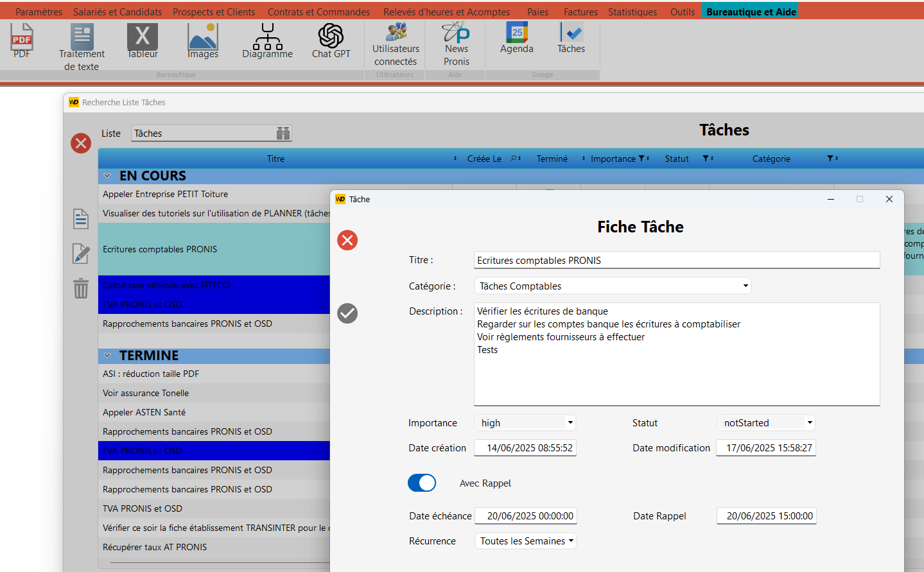Sort by the Terminé column header
This screenshot has height=572, width=924.
pyautogui.click(x=552, y=159)
